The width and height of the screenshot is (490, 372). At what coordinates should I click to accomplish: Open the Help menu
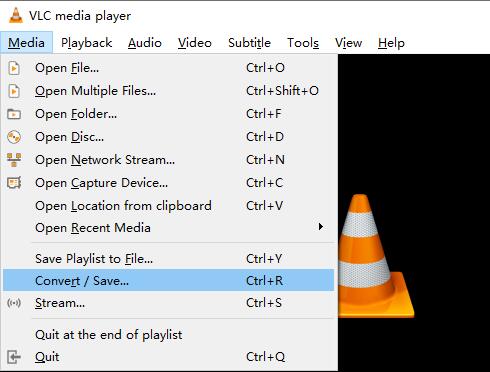pyautogui.click(x=391, y=43)
